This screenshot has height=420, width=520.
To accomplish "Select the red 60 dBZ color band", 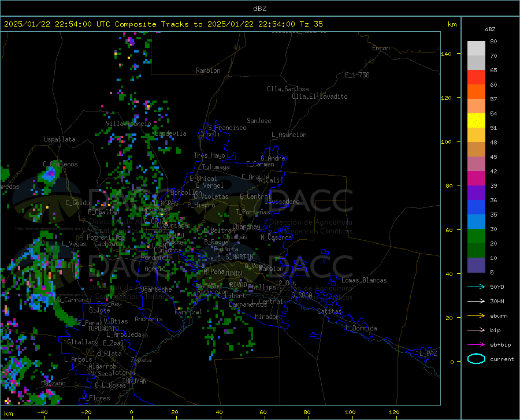I will click(x=476, y=77).
